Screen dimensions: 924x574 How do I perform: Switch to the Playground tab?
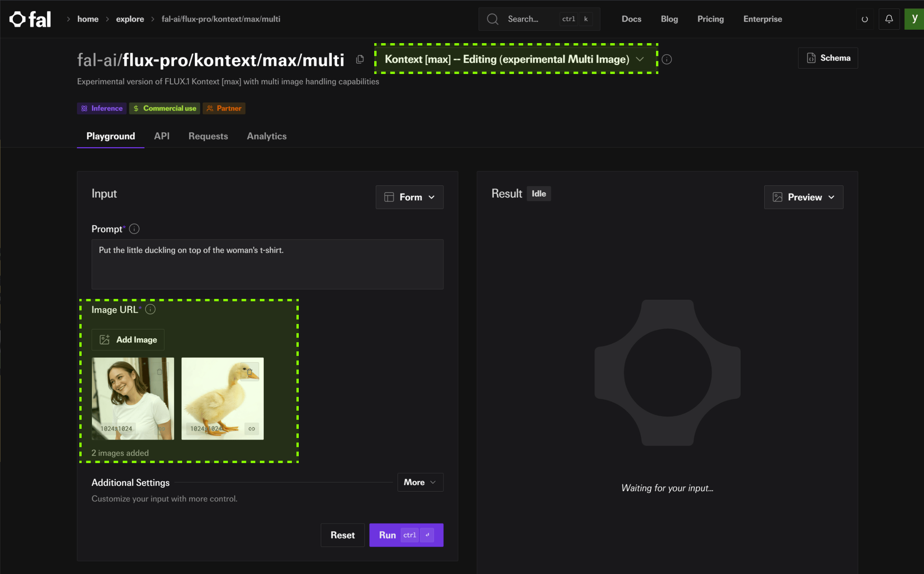click(110, 136)
